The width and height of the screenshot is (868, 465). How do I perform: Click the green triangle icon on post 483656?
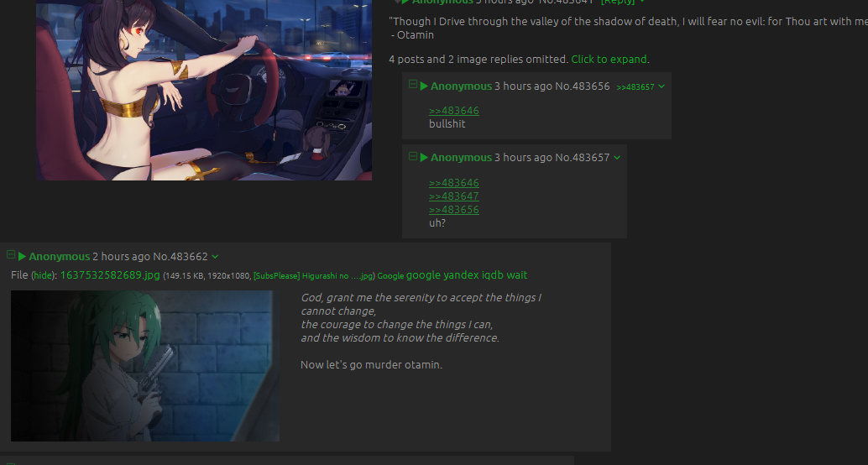point(424,86)
